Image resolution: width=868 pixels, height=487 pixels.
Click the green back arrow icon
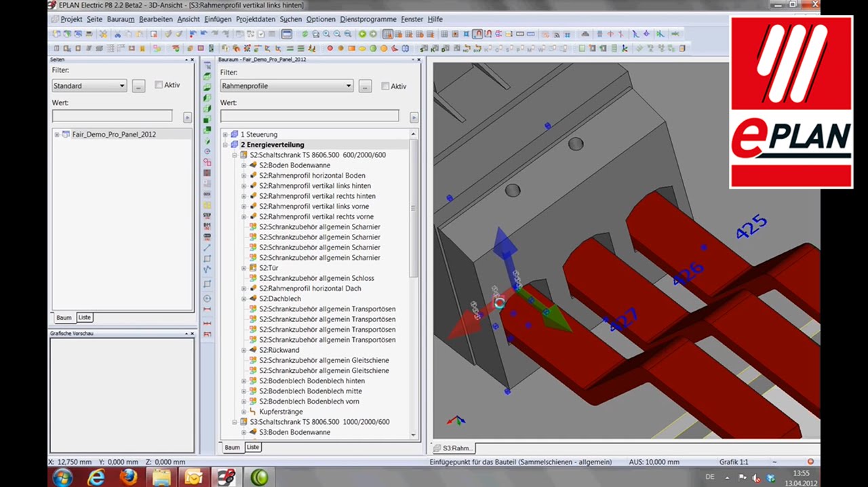(362, 34)
